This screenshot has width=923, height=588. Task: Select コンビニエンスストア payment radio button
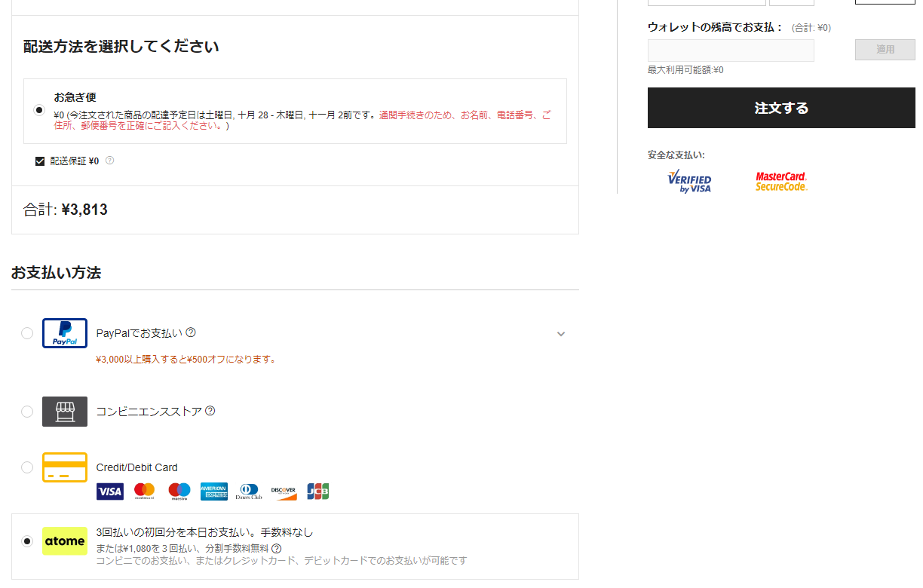tap(27, 412)
